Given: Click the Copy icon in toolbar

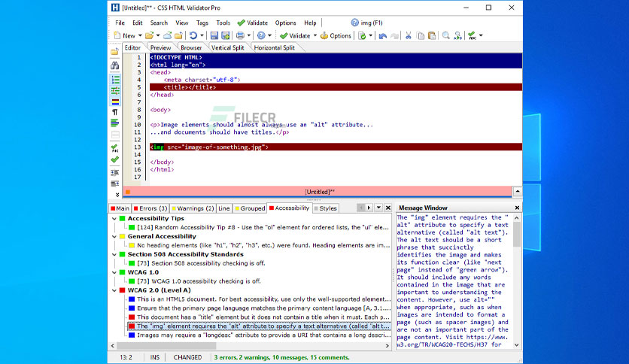Looking at the screenshot, I should coord(421,35).
